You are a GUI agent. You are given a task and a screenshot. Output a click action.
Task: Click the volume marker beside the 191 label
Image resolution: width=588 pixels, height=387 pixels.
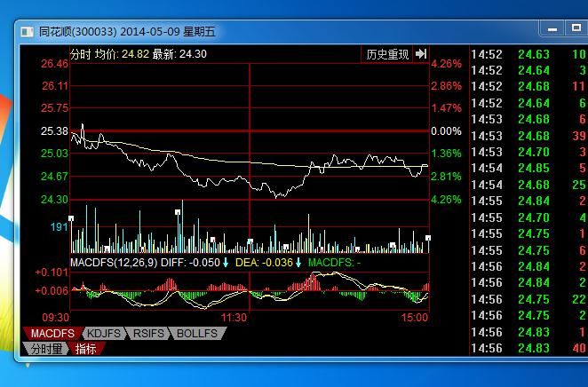pyautogui.click(x=71, y=218)
